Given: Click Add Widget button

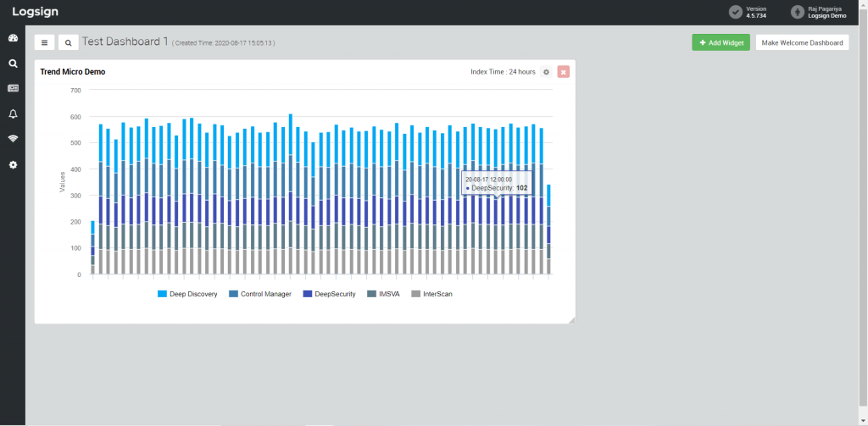Looking at the screenshot, I should pos(721,42).
